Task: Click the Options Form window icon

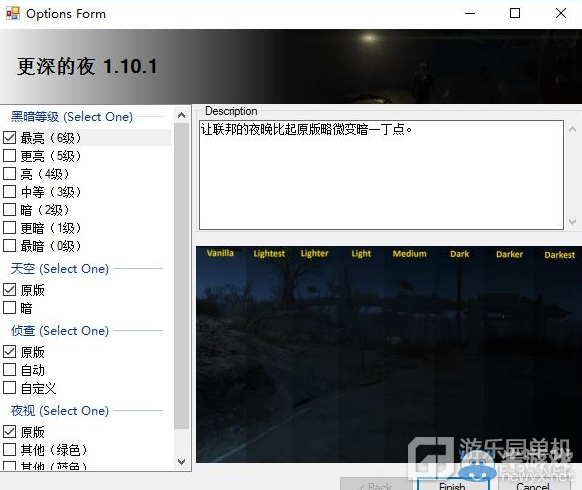Action: click(13, 13)
